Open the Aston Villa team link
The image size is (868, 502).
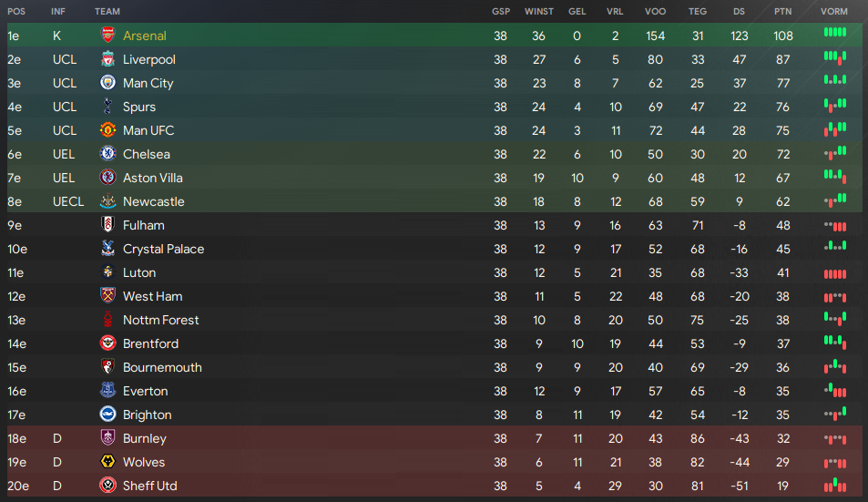click(153, 178)
